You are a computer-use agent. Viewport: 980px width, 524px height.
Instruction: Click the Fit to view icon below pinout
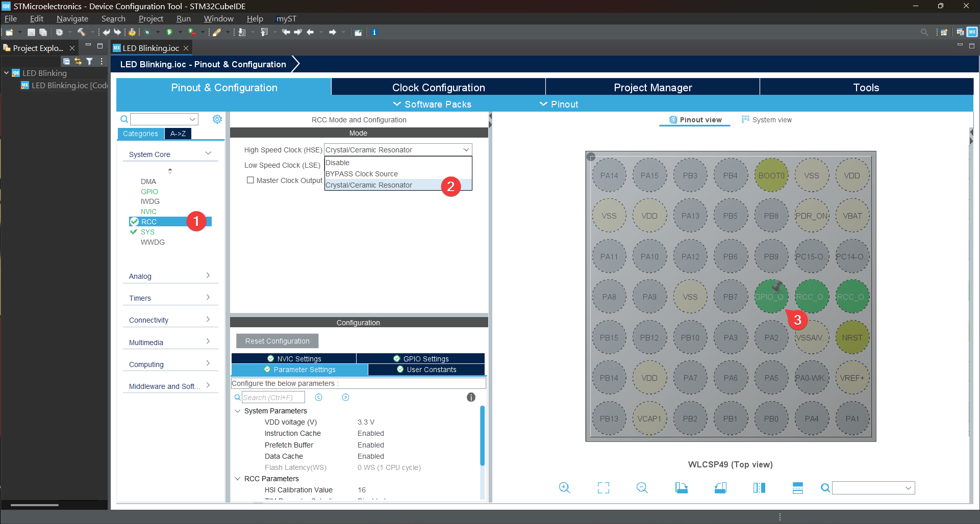click(604, 488)
